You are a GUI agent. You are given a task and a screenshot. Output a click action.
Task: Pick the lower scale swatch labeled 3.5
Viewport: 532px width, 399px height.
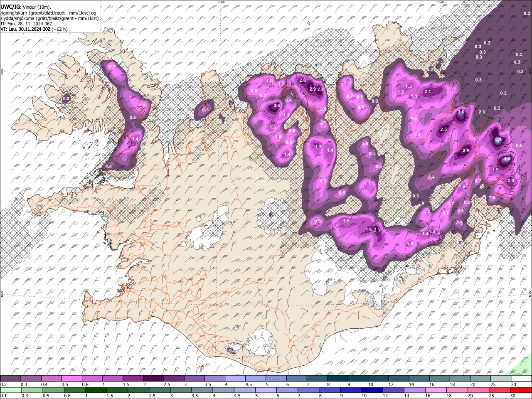(x=202, y=390)
